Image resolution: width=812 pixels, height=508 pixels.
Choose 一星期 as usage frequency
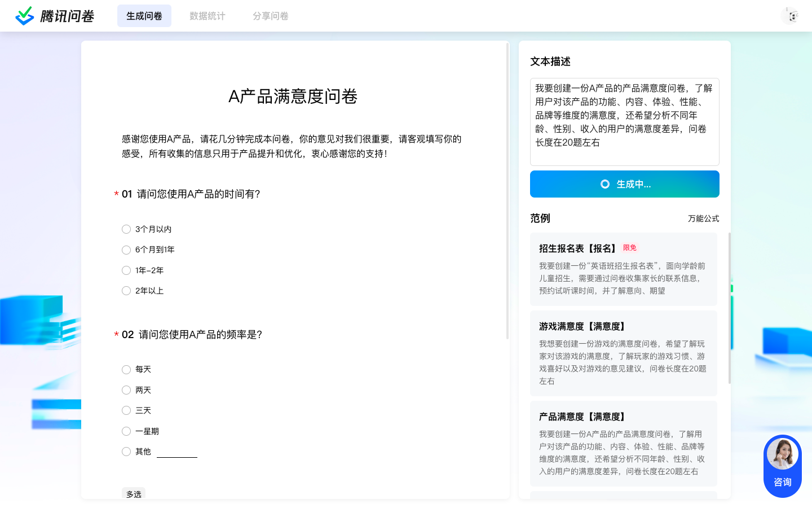coord(126,431)
